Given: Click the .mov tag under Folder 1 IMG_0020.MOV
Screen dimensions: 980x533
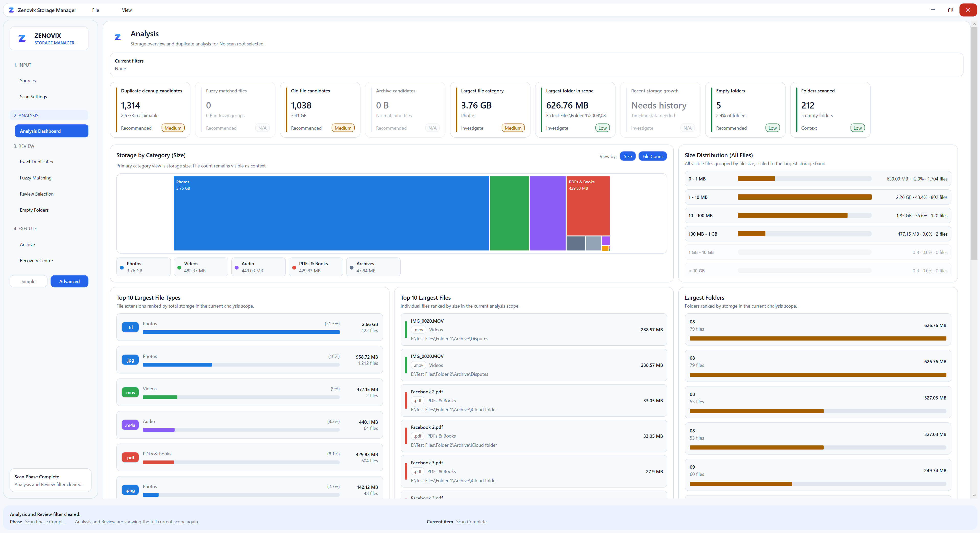Looking at the screenshot, I should coord(419,330).
